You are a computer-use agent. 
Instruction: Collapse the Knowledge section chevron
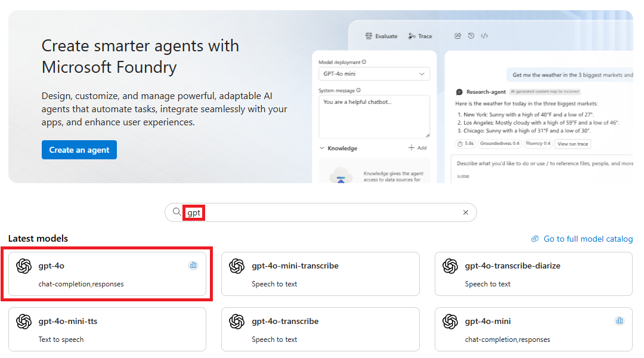(x=322, y=148)
